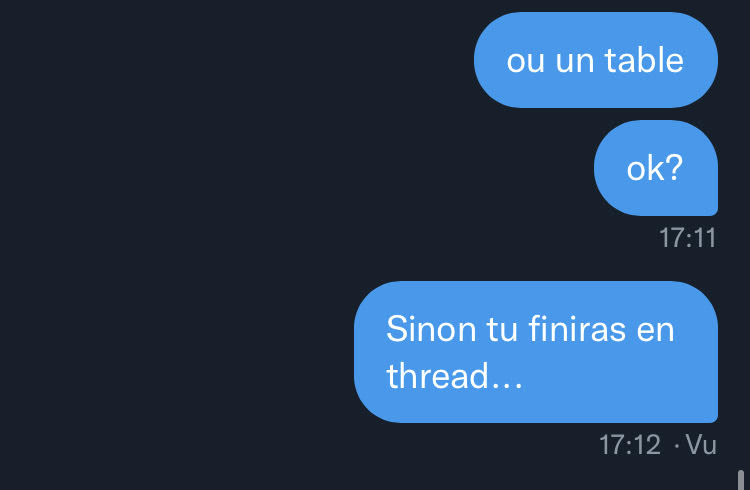Click the word "un" in the first bubble

[x=574, y=63]
